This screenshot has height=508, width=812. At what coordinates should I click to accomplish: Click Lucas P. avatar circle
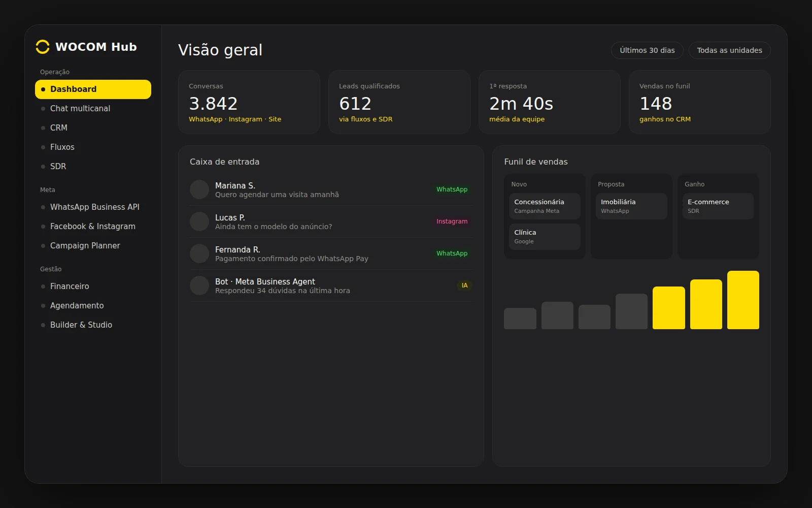click(x=199, y=221)
